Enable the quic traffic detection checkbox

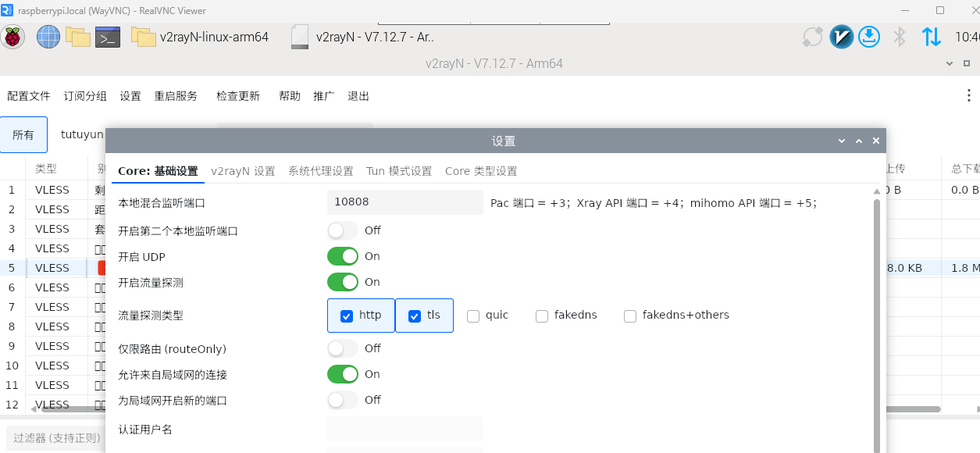[473, 315]
